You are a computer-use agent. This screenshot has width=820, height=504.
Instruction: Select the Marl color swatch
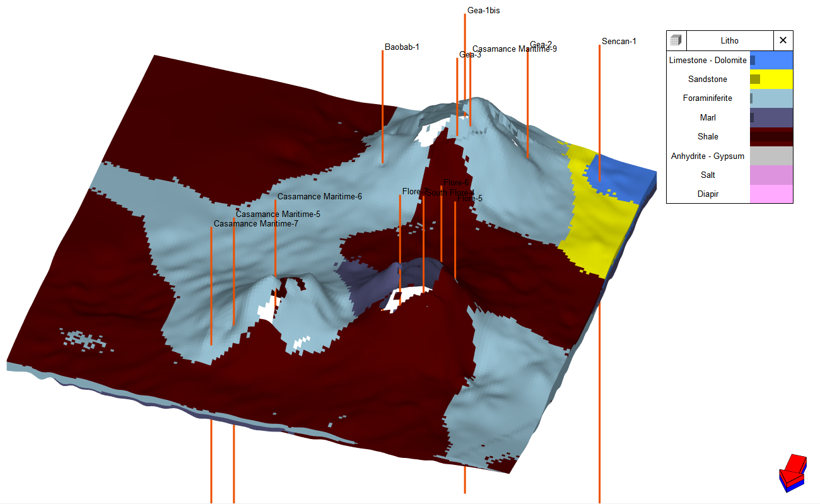coord(771,118)
